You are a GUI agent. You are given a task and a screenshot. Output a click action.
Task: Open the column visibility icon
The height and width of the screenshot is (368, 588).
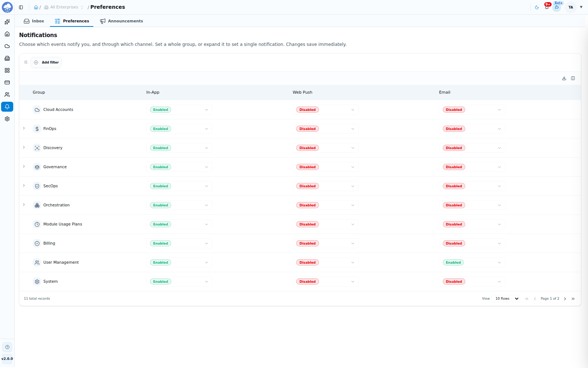pyautogui.click(x=573, y=78)
